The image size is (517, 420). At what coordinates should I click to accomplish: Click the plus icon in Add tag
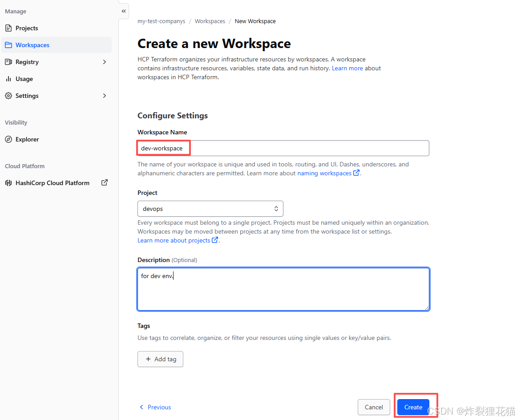tap(148, 359)
